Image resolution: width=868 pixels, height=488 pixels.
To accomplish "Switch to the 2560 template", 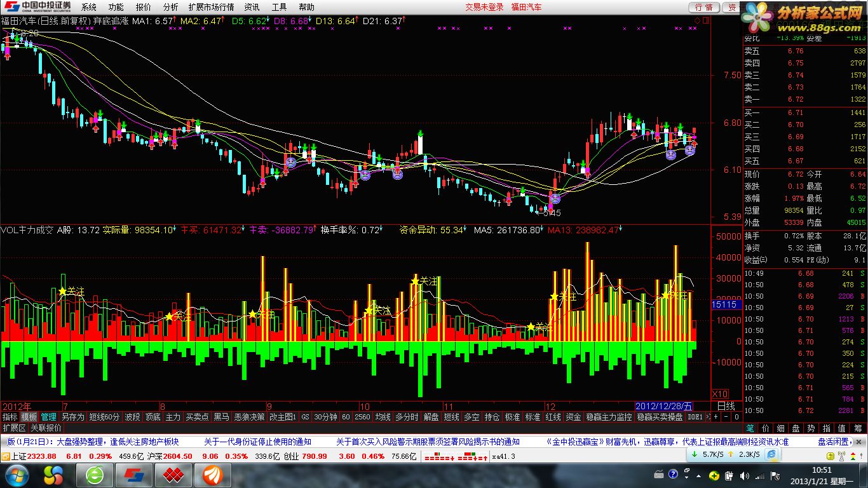I will (x=362, y=417).
